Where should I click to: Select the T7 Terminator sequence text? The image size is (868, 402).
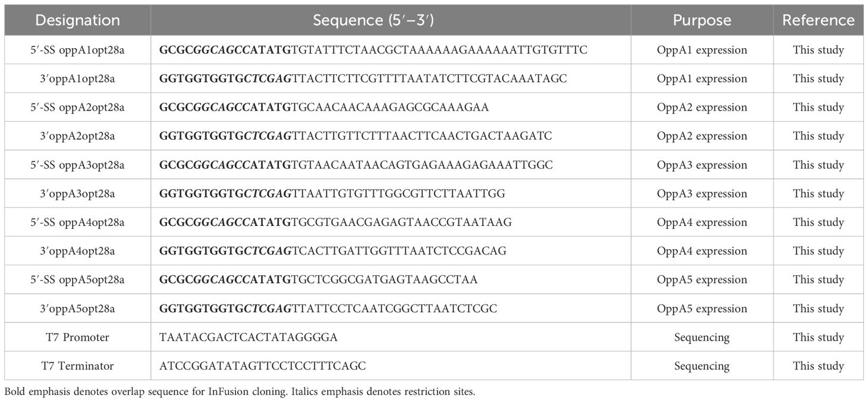click(263, 366)
